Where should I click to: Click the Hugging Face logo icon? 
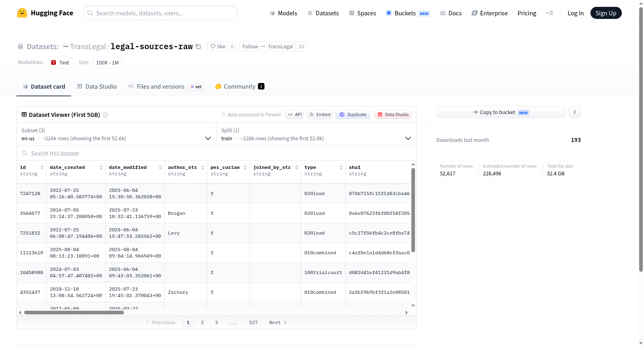click(22, 13)
